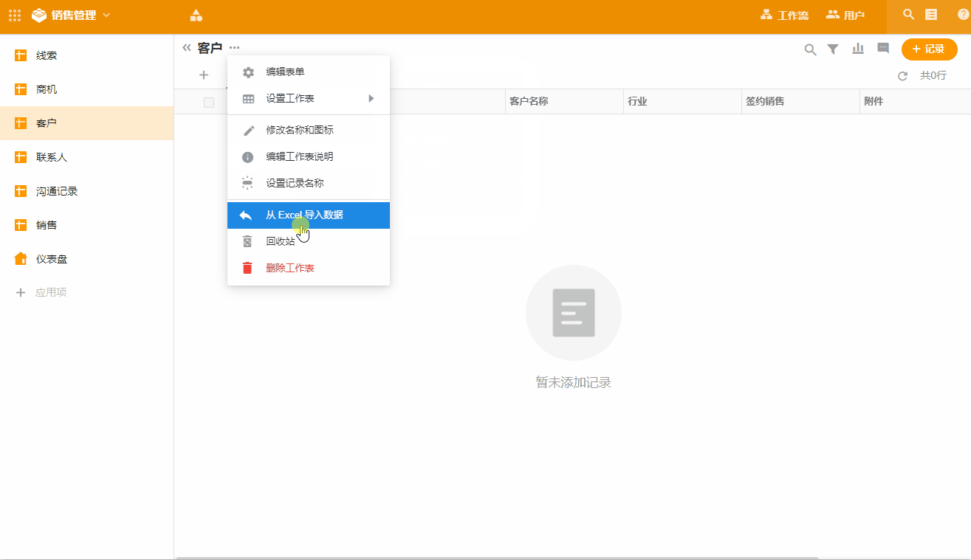Click the horizontal scrollbar at bottom
This screenshot has height=560, width=971.
point(497,558)
